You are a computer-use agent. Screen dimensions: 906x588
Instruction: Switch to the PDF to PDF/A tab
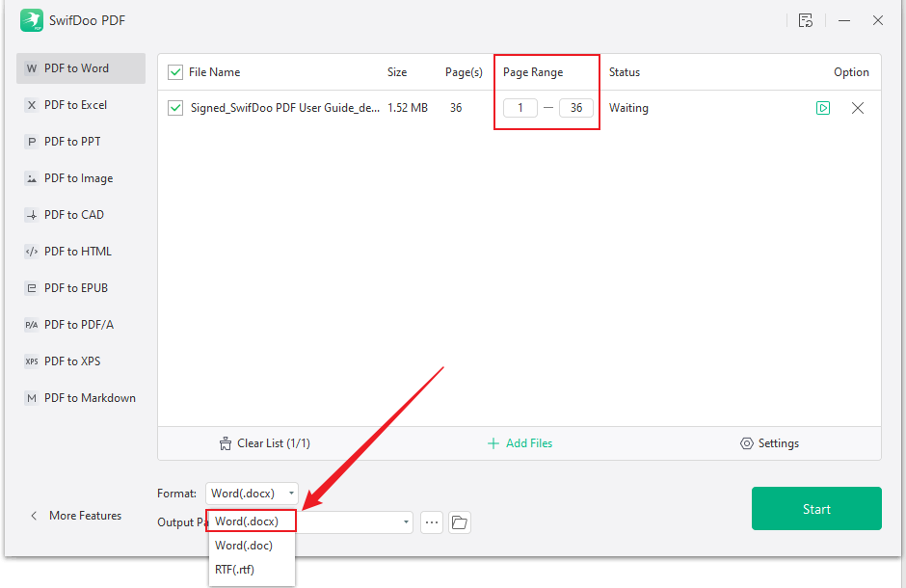tap(81, 325)
